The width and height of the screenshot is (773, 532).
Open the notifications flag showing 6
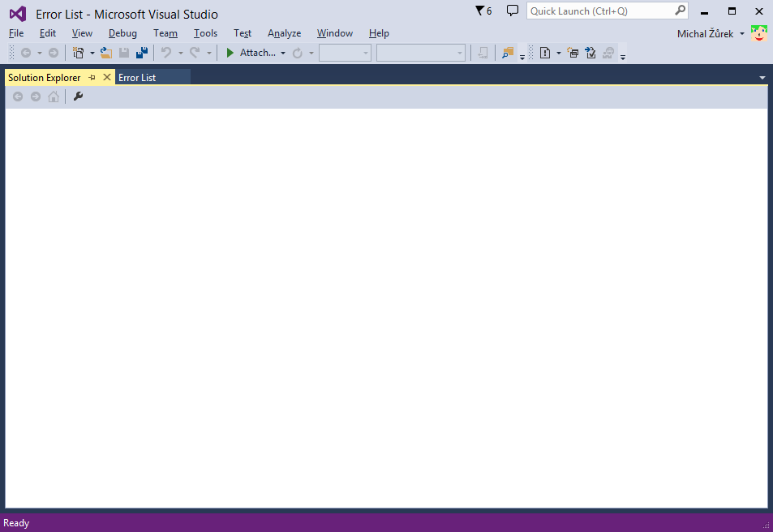(x=479, y=11)
